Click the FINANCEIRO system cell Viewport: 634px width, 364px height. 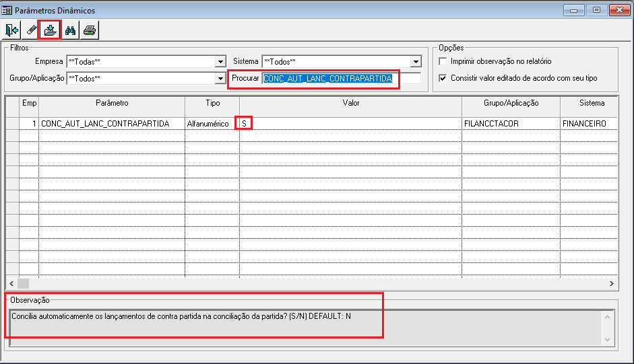pyautogui.click(x=589, y=124)
